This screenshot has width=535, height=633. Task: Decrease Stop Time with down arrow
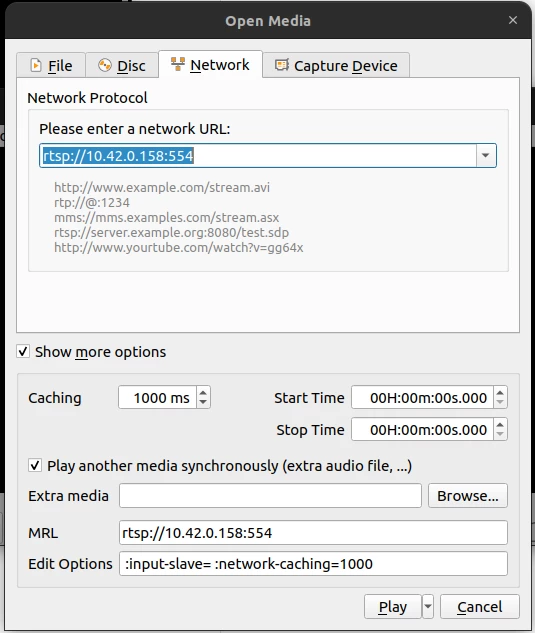click(500, 434)
